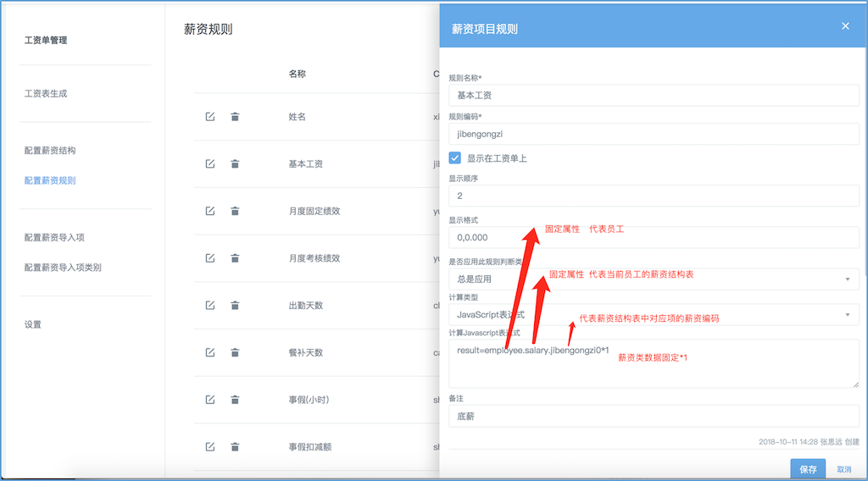Edit the 事假扣减额 rule row

coord(210,447)
